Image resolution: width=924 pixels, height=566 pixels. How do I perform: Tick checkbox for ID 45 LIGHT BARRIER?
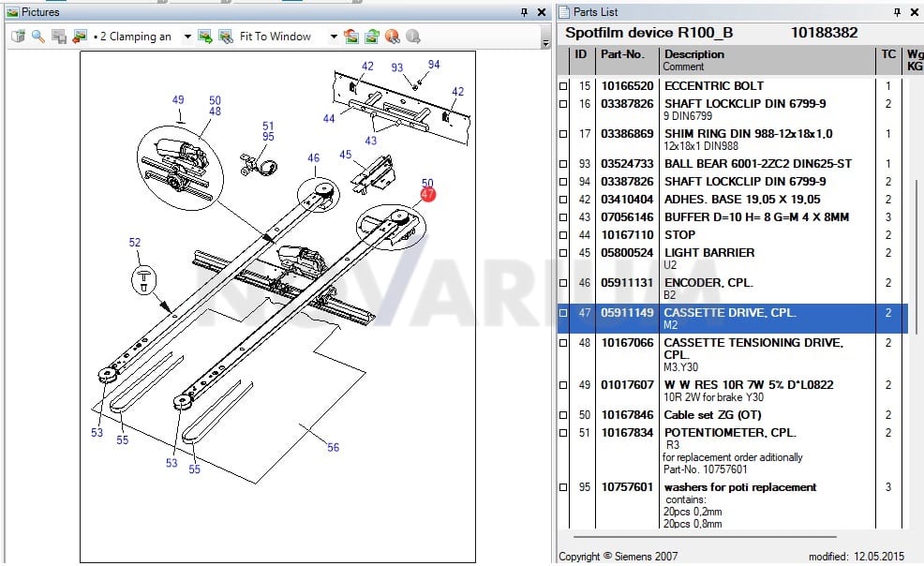click(x=563, y=253)
